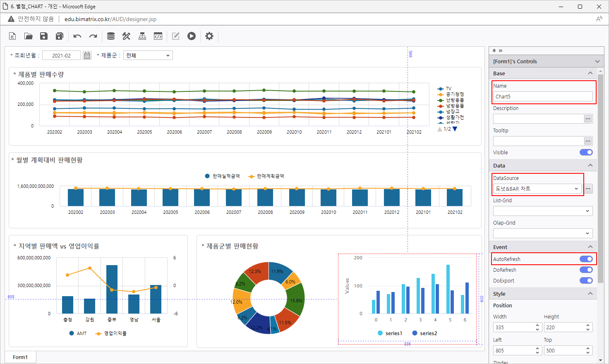
Task: Select the Form1 tab at bottom
Action: (20, 357)
